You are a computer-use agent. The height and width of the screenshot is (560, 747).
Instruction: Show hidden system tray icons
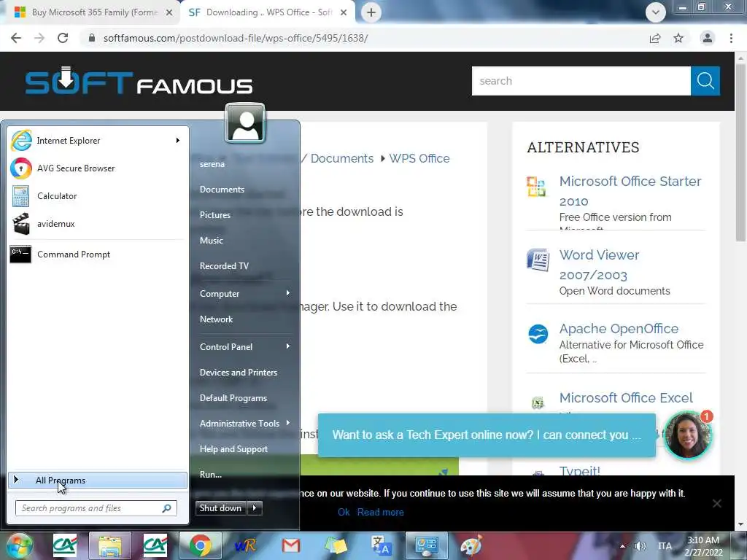pyautogui.click(x=622, y=545)
